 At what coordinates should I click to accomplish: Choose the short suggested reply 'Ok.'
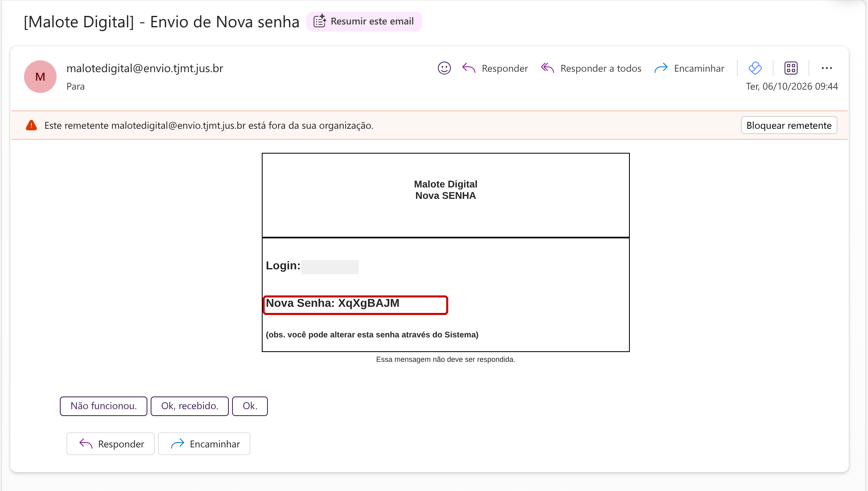(250, 406)
